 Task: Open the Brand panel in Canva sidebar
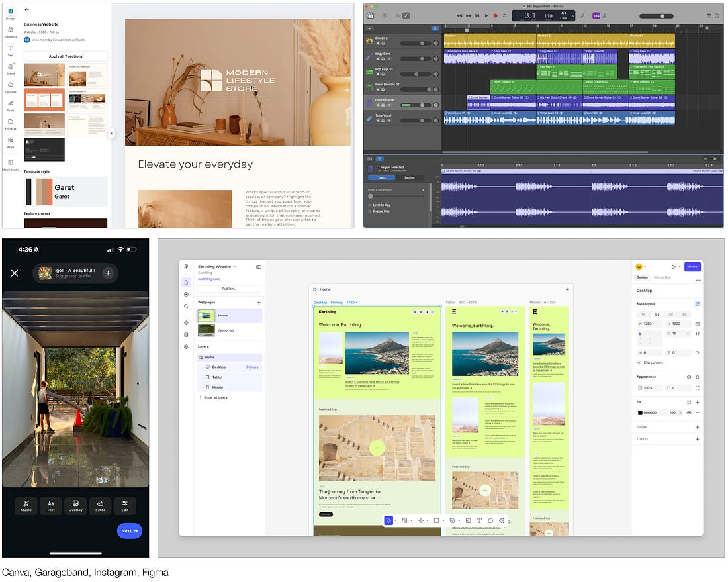[10, 69]
